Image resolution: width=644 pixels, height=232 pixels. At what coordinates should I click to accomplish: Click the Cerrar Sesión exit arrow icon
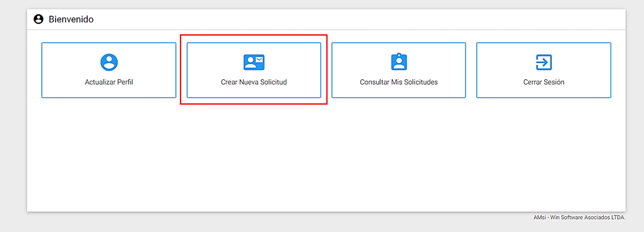(x=544, y=62)
